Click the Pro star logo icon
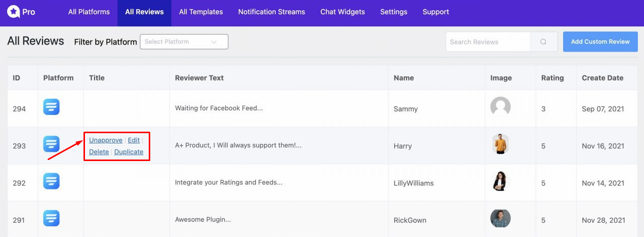This screenshot has width=644, height=237. [x=13, y=12]
